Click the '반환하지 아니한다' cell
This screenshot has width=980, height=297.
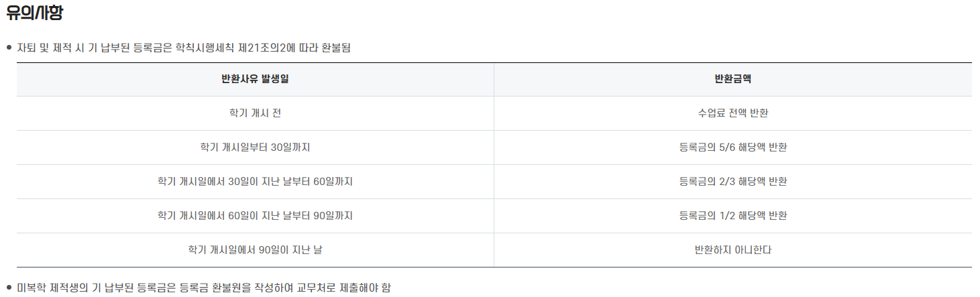pyautogui.click(x=732, y=249)
